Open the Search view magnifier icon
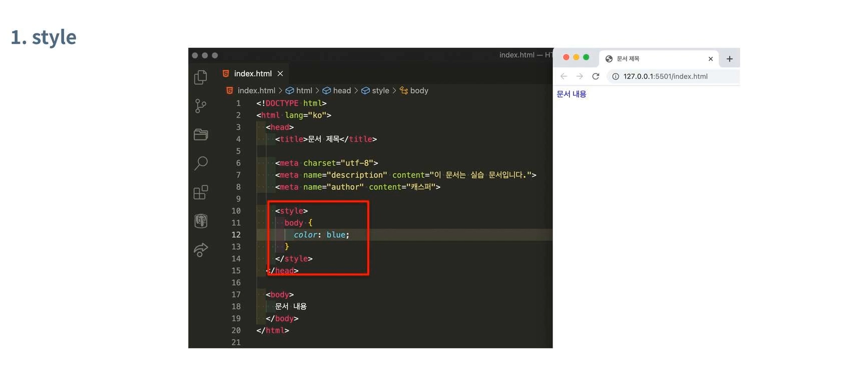This screenshot has height=371, width=868. (201, 163)
